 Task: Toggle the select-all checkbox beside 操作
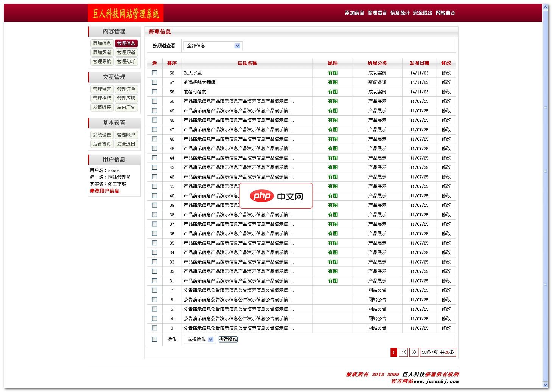[x=154, y=339]
